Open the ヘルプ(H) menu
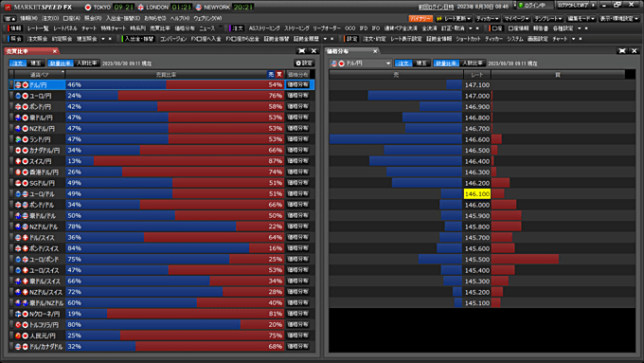 pos(180,19)
